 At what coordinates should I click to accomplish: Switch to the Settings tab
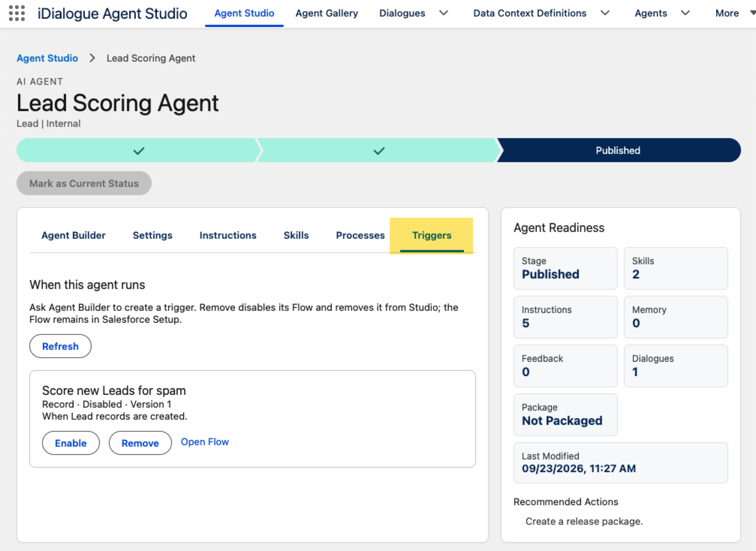152,235
